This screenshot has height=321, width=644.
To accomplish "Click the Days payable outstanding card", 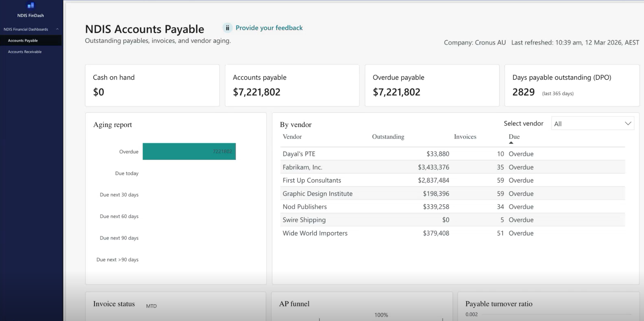I will 571,85.
